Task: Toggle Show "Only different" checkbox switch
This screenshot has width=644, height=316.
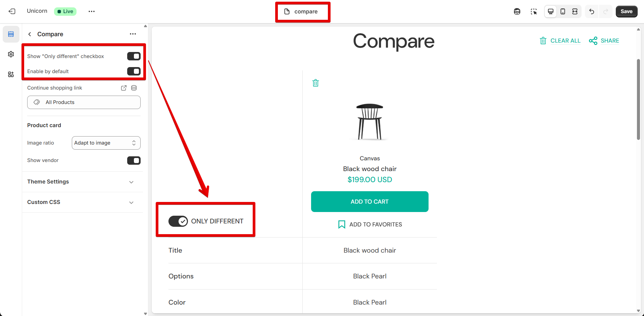Action: click(x=134, y=56)
